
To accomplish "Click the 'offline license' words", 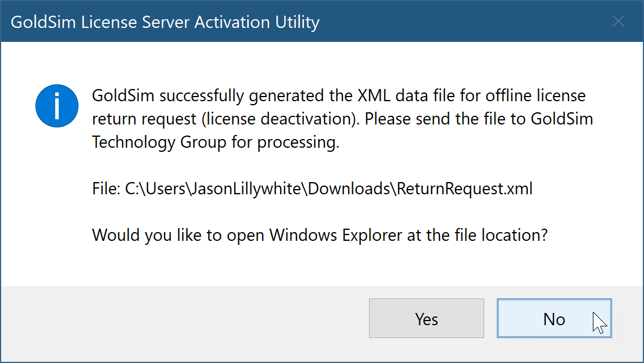I will point(535,96).
